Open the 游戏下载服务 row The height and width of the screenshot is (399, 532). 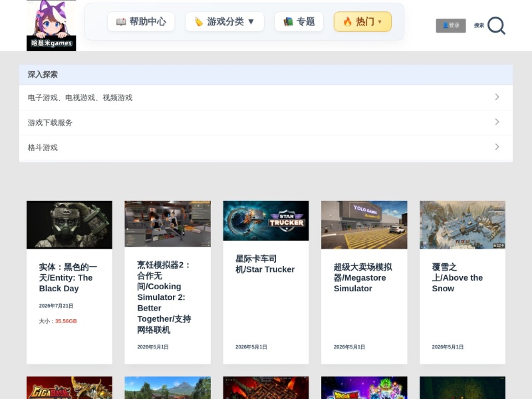pyautogui.click(x=266, y=122)
